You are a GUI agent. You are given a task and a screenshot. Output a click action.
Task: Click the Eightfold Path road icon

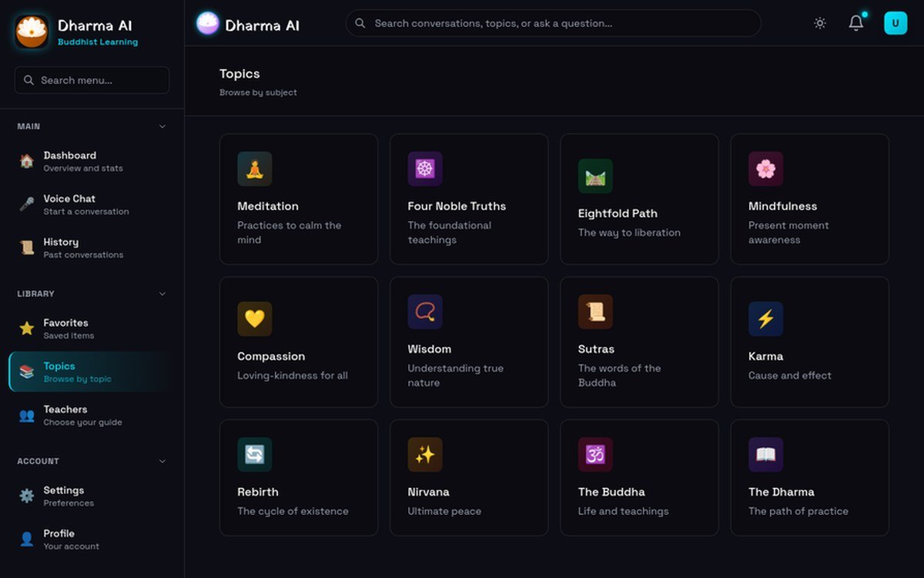(595, 176)
